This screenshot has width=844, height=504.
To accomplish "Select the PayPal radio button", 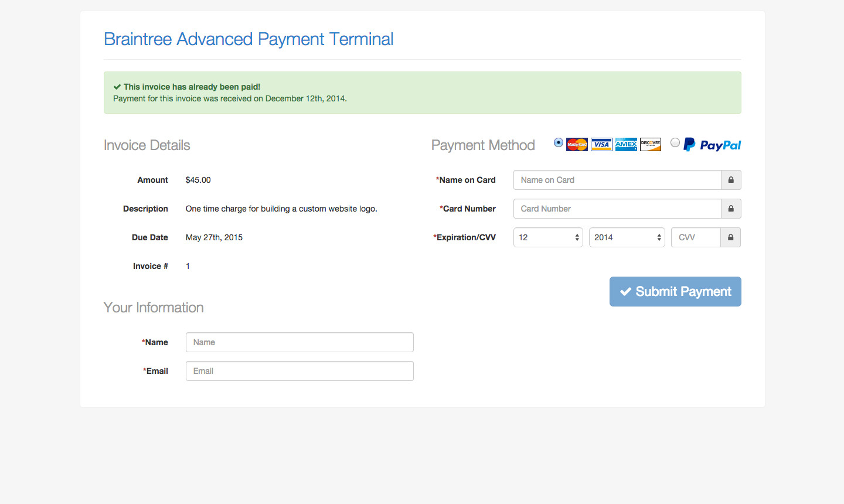I will coord(675,142).
